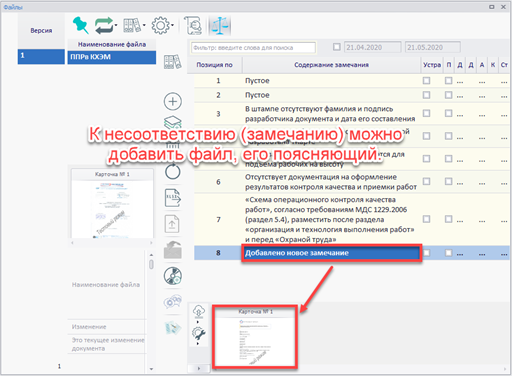
Task: Click the grey folder icon
Action: [x=173, y=250]
